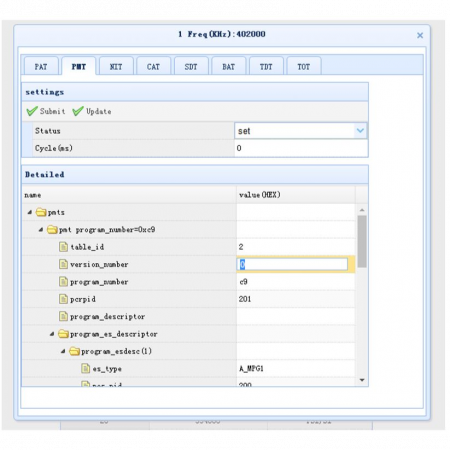Click the pmts folder icon

coord(41,212)
